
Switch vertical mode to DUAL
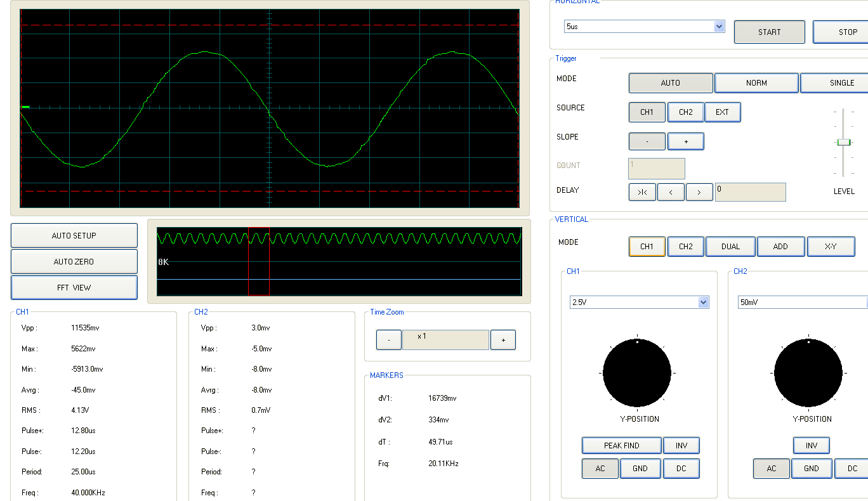(731, 247)
